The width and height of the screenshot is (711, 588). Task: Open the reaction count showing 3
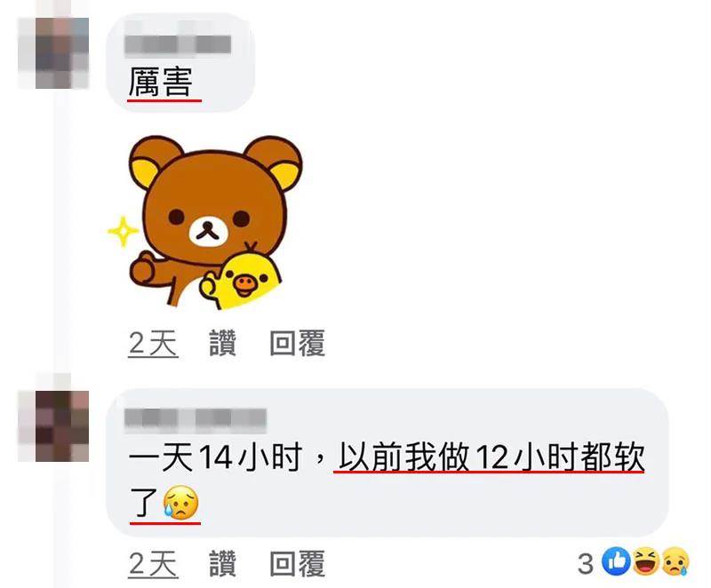point(586,563)
